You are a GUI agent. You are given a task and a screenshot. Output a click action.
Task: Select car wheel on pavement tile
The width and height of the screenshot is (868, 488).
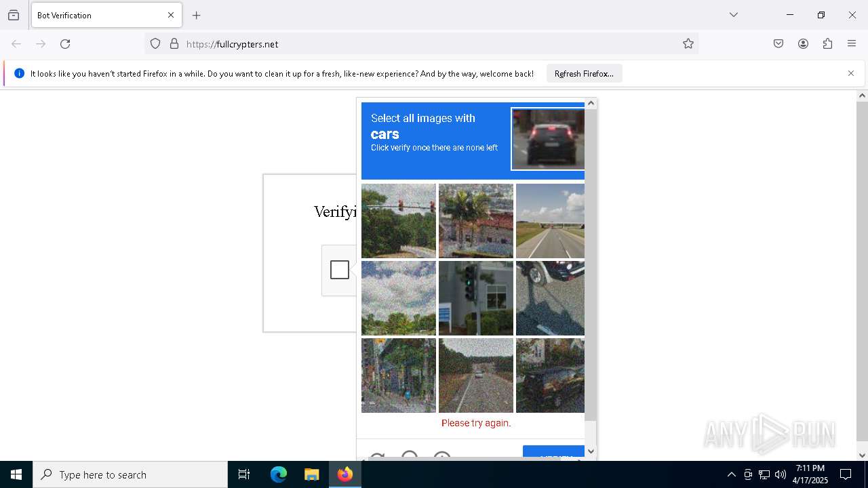[x=550, y=298]
